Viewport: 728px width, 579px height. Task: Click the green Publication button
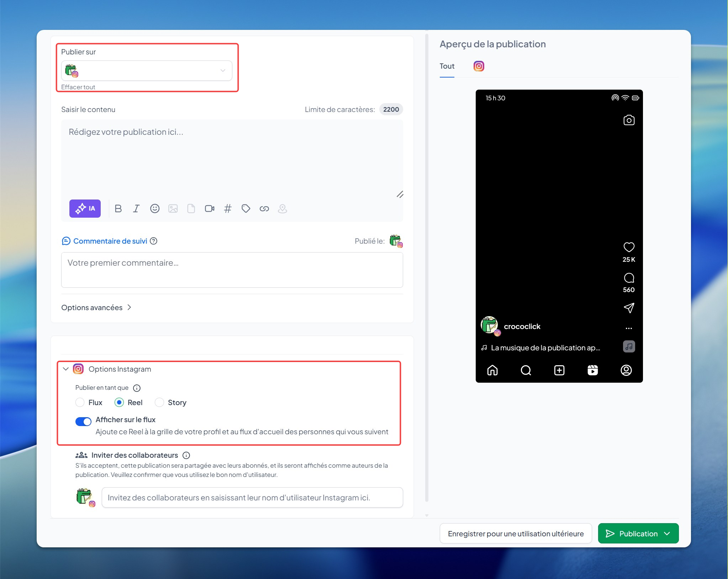pos(638,533)
